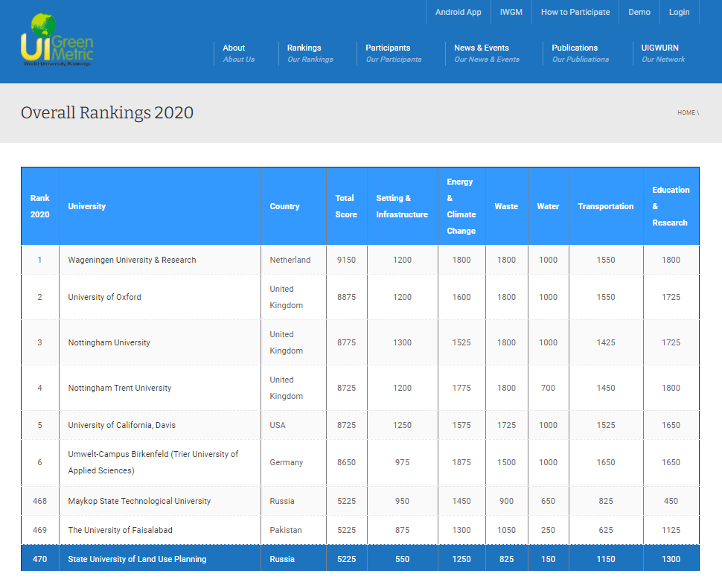This screenshot has height=588, width=722.
Task: Click the UI GreenMetric logo
Action: (x=57, y=40)
